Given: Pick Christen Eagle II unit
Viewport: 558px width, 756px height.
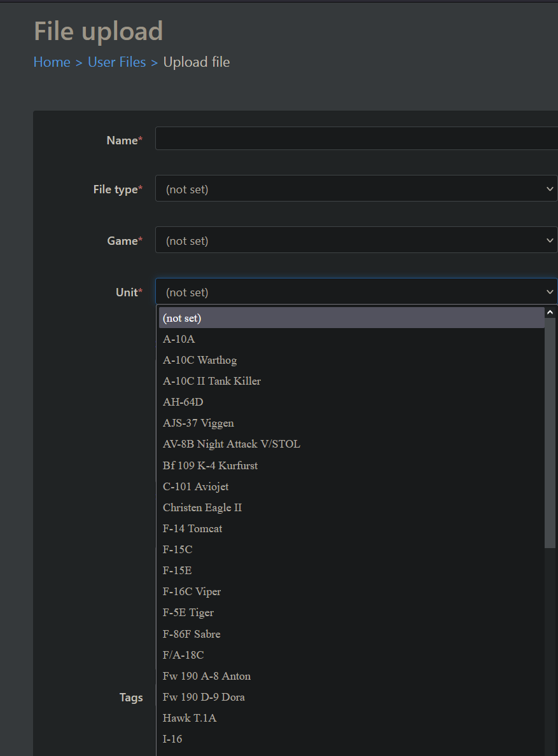Looking at the screenshot, I should pos(352,507).
